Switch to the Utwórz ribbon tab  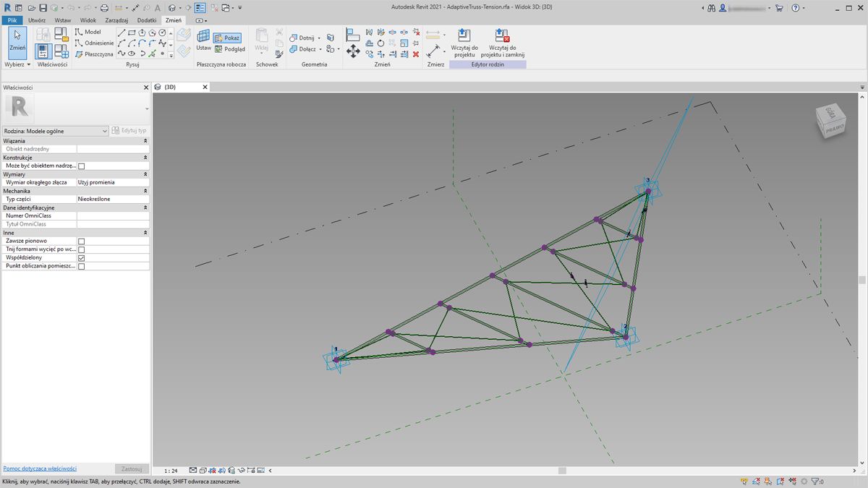[37, 20]
